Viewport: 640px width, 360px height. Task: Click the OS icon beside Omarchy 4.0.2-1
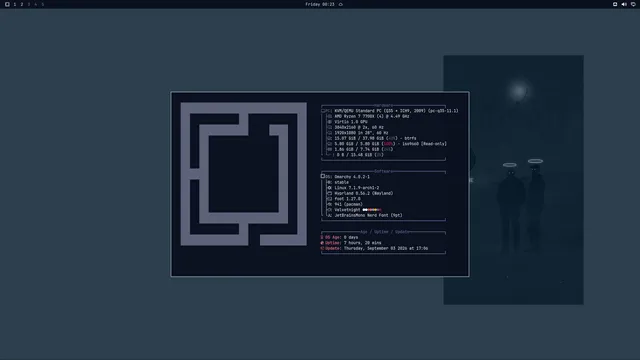point(323,176)
